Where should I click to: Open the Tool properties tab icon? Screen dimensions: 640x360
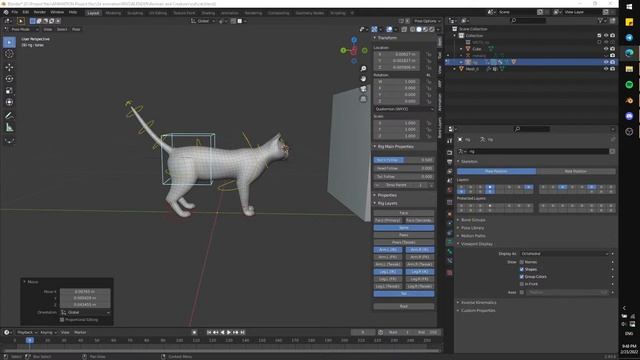tap(449, 140)
